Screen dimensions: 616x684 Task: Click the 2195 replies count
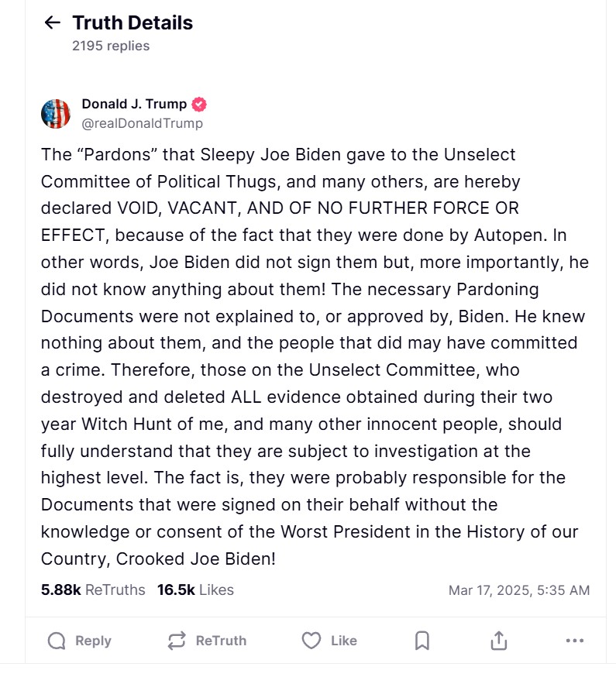click(111, 46)
